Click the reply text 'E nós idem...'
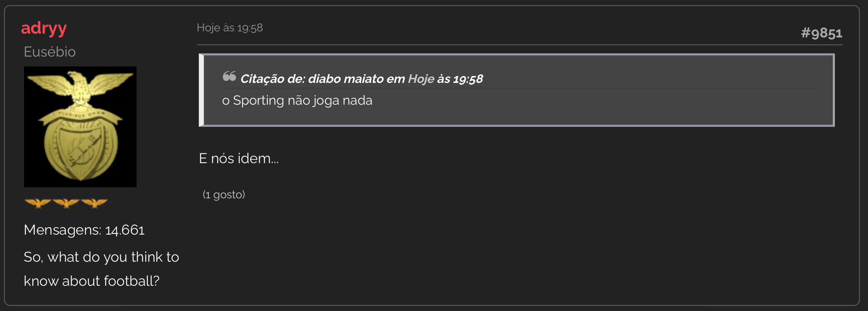This screenshot has width=868, height=311. click(239, 159)
